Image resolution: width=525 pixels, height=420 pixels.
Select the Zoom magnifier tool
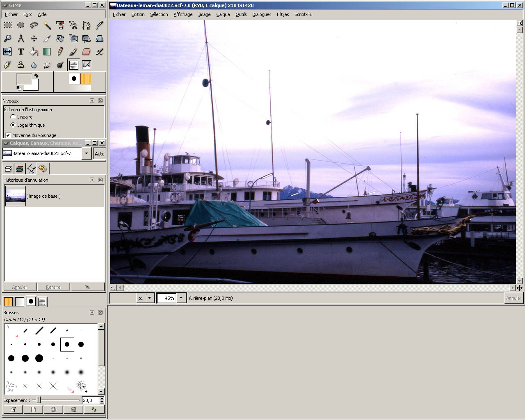click(x=7, y=39)
